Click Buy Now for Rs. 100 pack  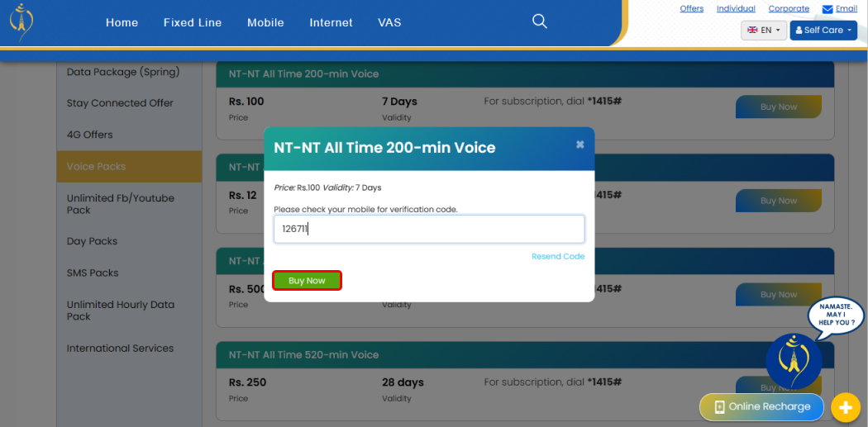[x=779, y=107]
